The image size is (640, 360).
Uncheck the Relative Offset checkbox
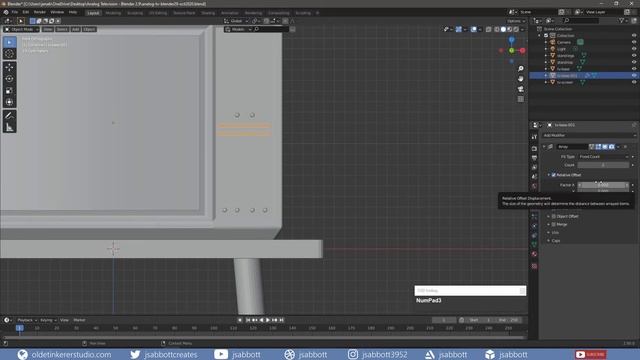pos(554,175)
